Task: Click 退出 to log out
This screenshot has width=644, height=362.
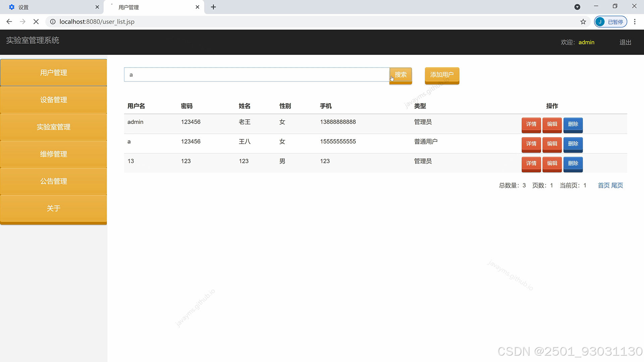Action: coord(625,42)
